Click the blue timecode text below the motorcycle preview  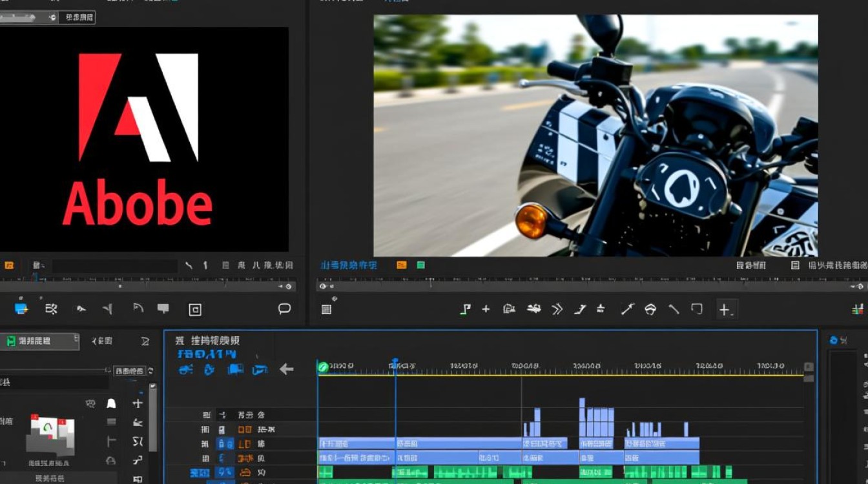coord(349,265)
